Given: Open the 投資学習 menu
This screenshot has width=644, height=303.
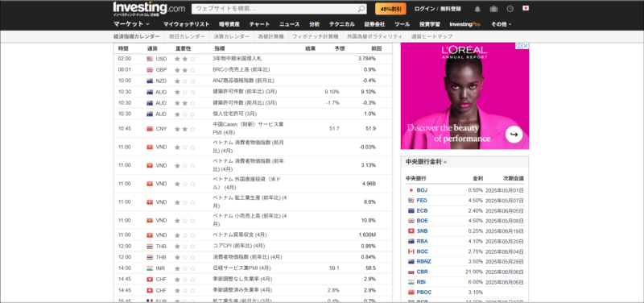Looking at the screenshot, I should coord(430,24).
